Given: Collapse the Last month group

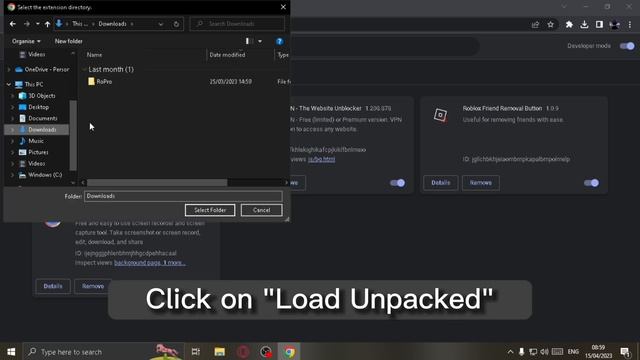Looking at the screenshot, I should click(x=84, y=69).
